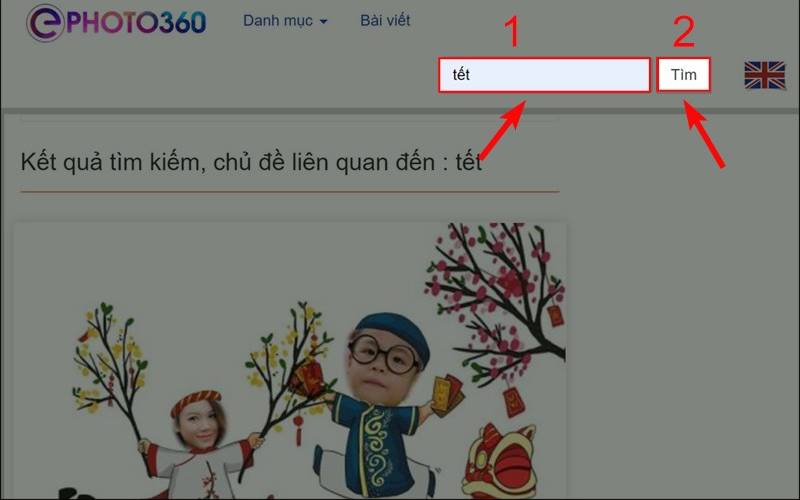Switch language via the UK flag icon
This screenshot has height=500, width=800.
point(764,75)
